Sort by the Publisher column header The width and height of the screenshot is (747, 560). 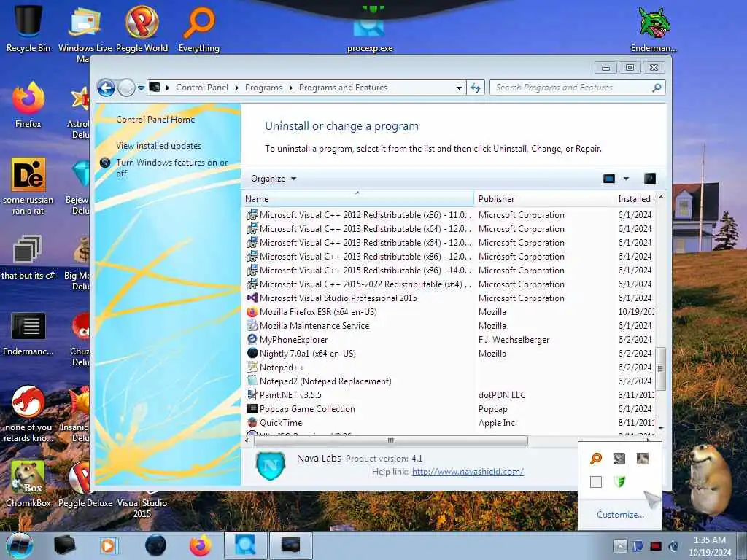544,198
